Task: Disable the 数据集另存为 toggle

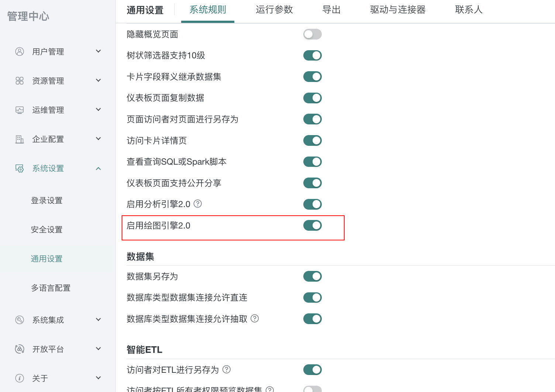Action: click(x=312, y=276)
